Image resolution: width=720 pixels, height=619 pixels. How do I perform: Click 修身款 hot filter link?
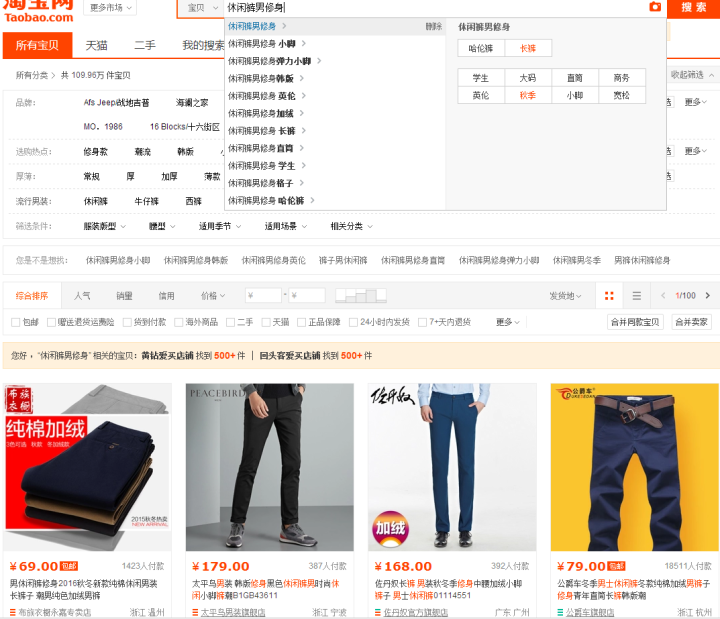tap(96, 152)
